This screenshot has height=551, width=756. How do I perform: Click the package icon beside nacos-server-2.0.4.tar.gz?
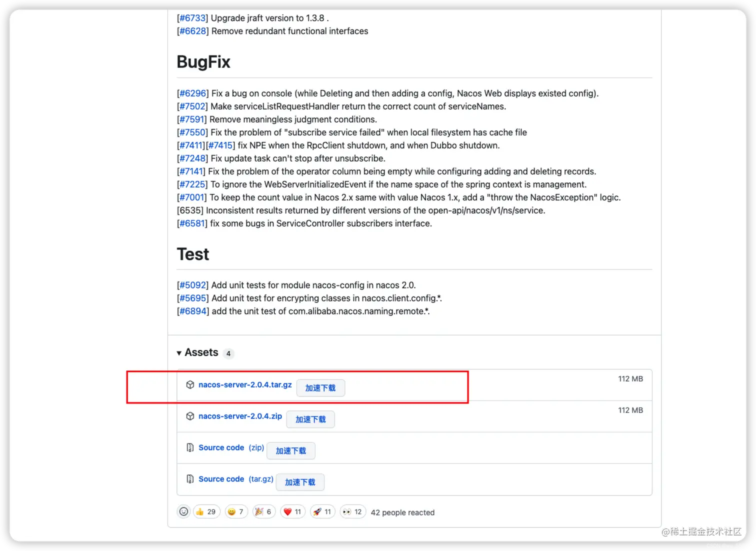pos(190,384)
